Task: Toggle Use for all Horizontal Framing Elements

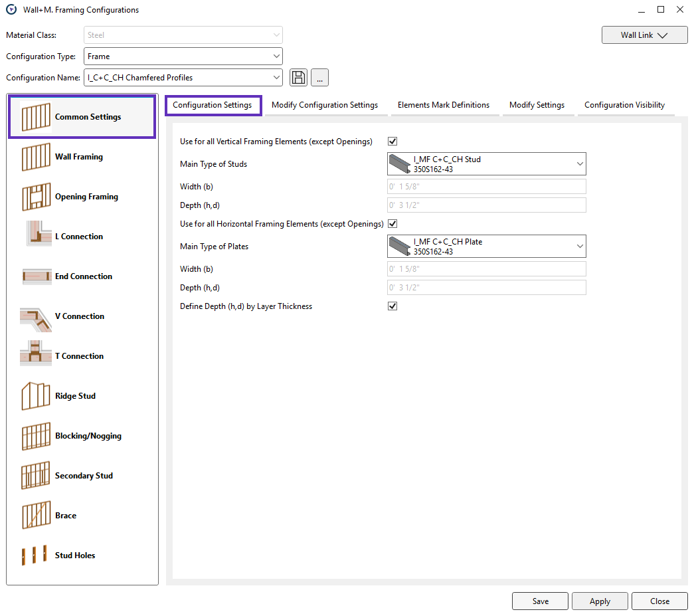Action: (x=392, y=224)
